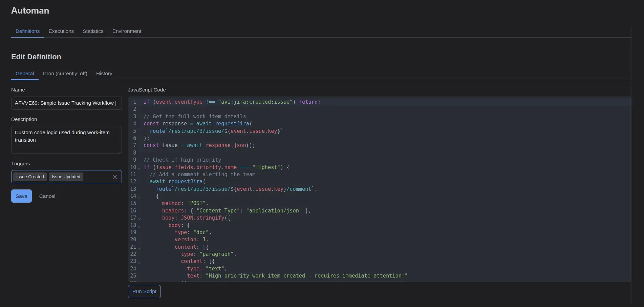Go to the Environment tab

(x=127, y=31)
